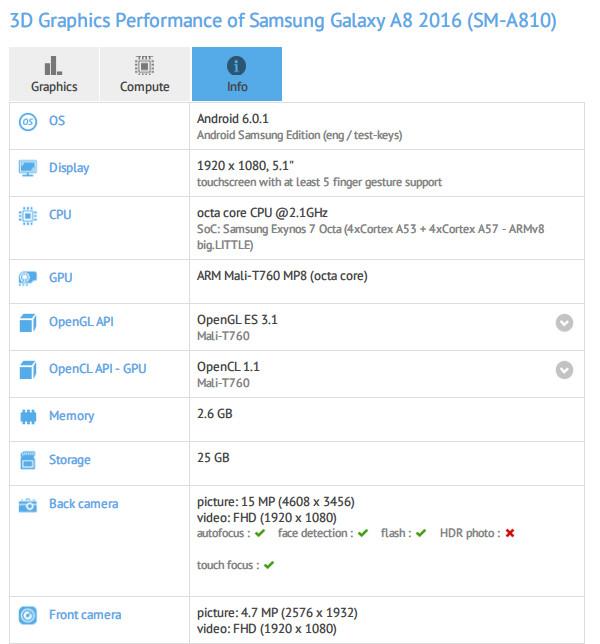Click the autofocus green checkmark

coord(260,533)
